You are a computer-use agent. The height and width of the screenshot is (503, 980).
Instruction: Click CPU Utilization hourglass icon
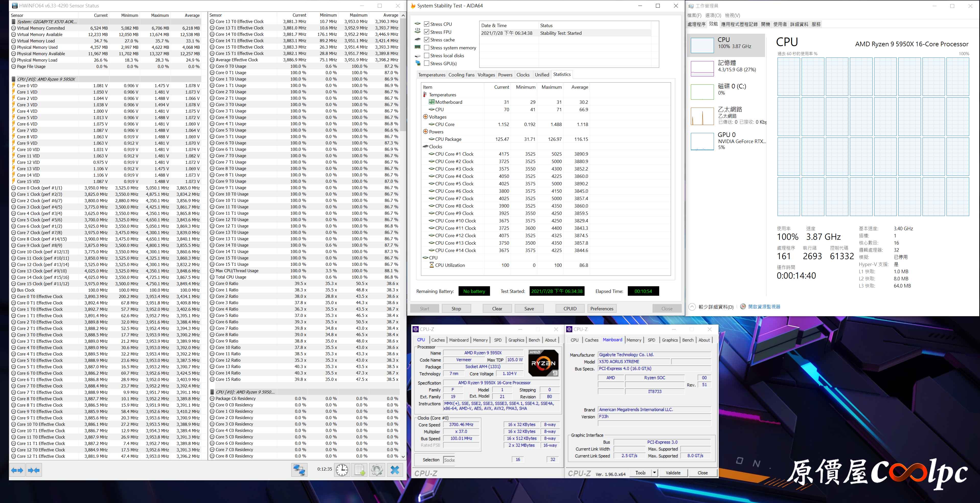coord(431,265)
